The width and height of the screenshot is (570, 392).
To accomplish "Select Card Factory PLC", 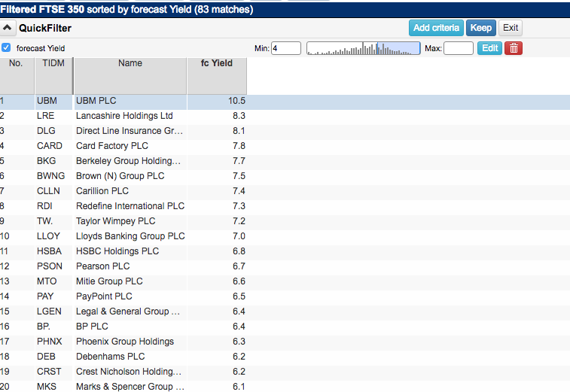I will pyautogui.click(x=112, y=146).
